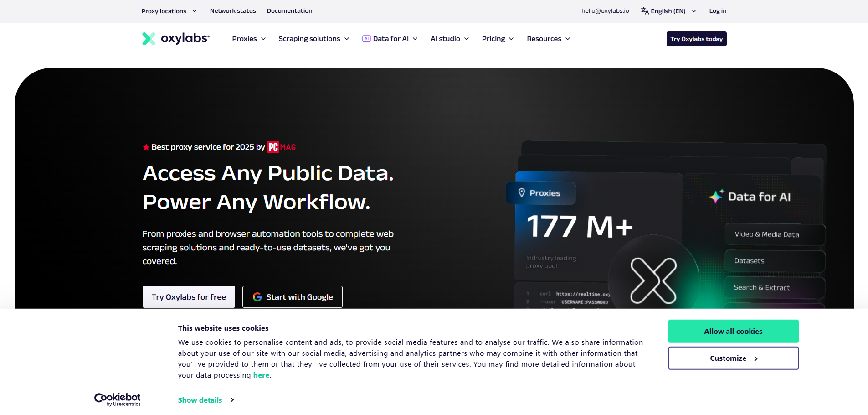Open the English (EN) language selector
Screen dimensions: 868x415
(x=668, y=11)
